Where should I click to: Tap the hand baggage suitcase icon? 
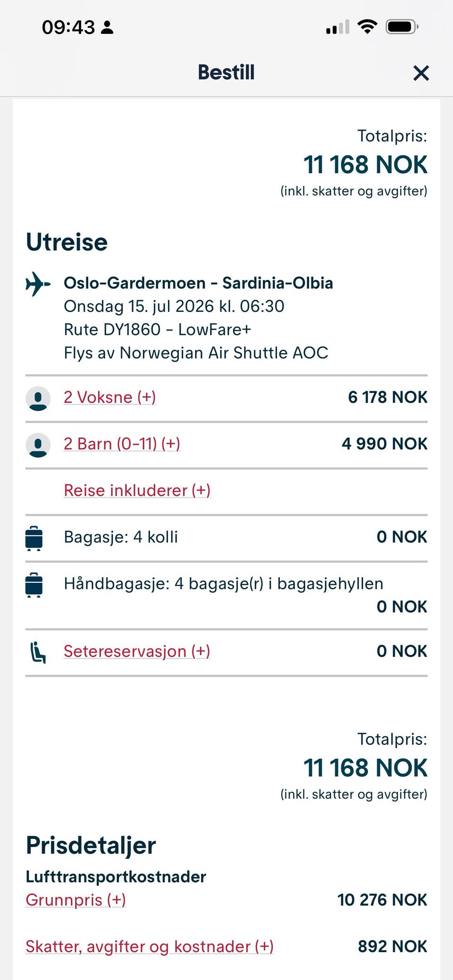34,585
